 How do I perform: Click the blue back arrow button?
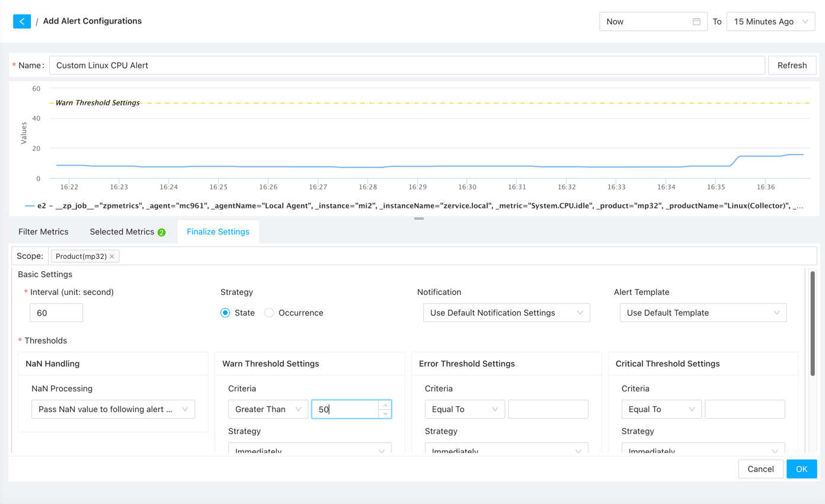coord(22,21)
